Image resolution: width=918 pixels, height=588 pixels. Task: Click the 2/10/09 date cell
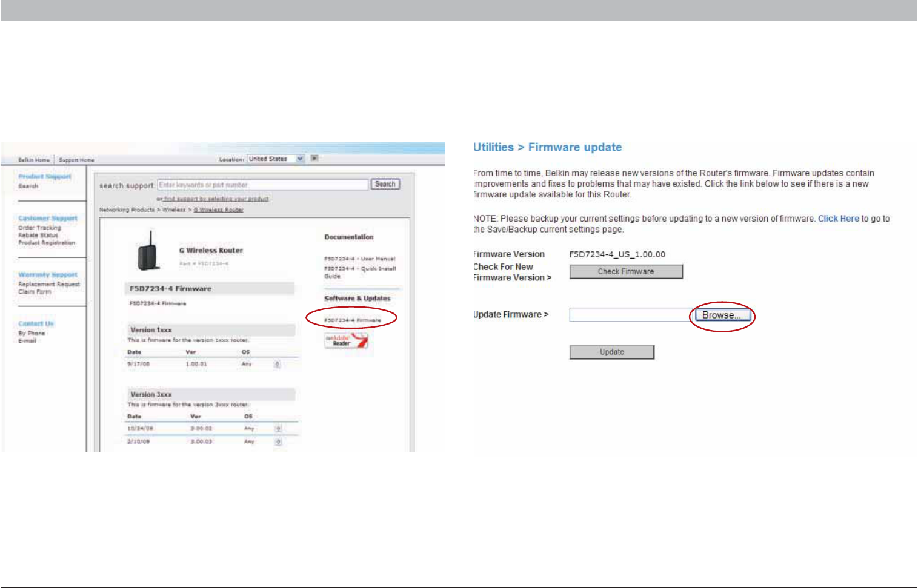coord(138,442)
